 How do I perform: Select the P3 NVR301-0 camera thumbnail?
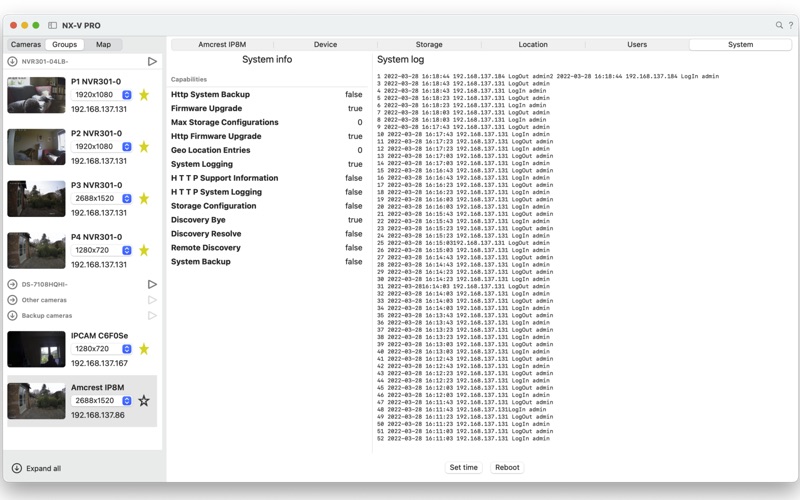[x=36, y=198]
